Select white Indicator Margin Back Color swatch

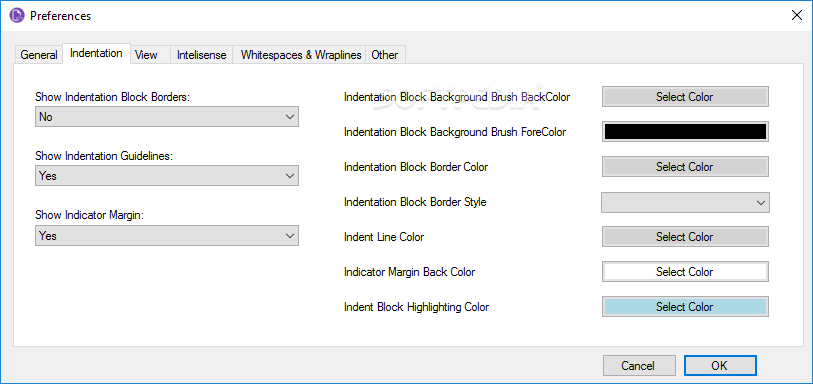pyautogui.click(x=685, y=272)
